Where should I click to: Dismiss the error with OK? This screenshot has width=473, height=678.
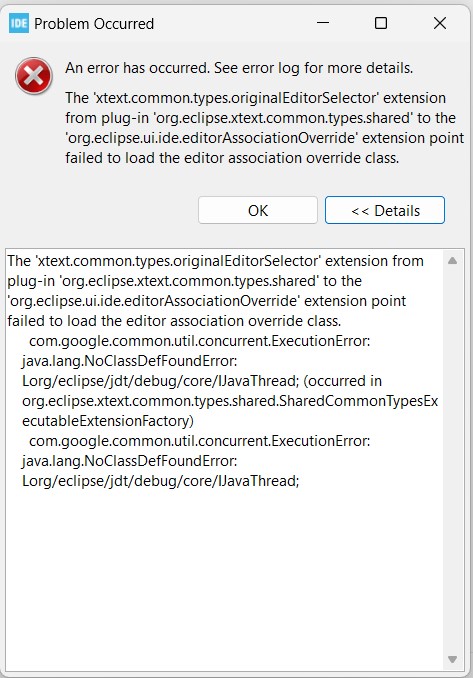tap(258, 211)
